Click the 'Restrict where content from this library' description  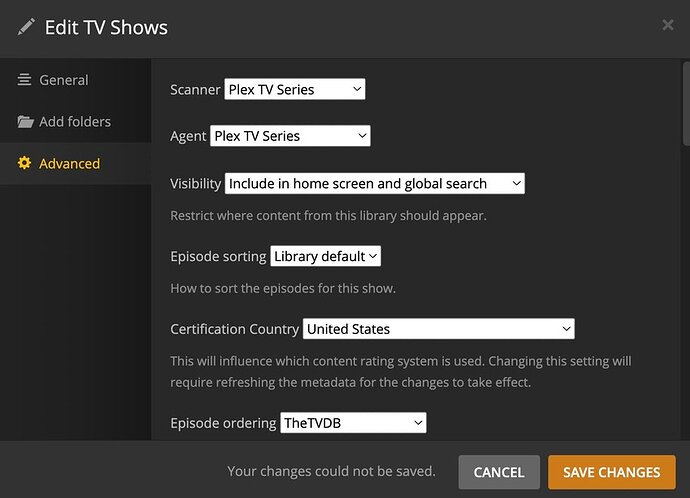pos(328,216)
